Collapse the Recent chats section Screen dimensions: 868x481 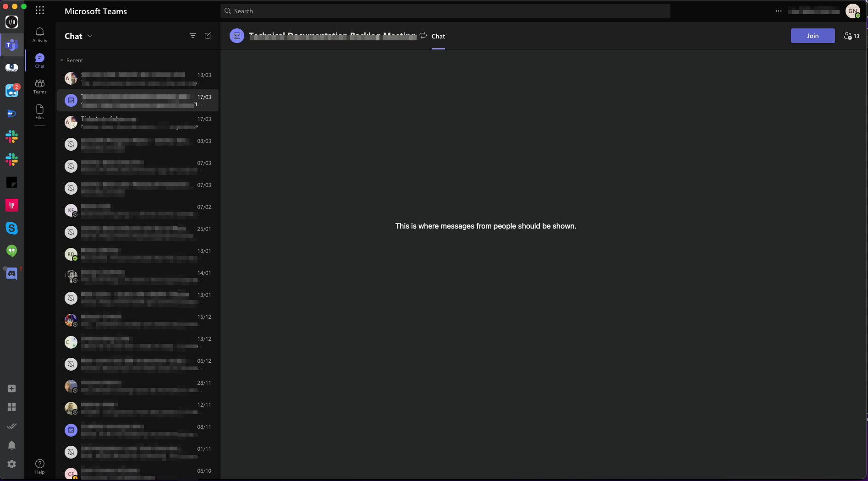[x=71, y=60]
